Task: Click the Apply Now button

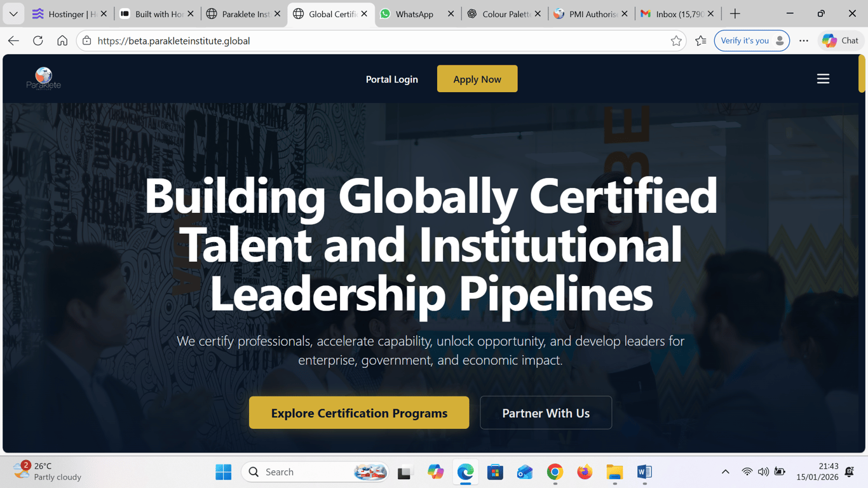Action: click(477, 78)
